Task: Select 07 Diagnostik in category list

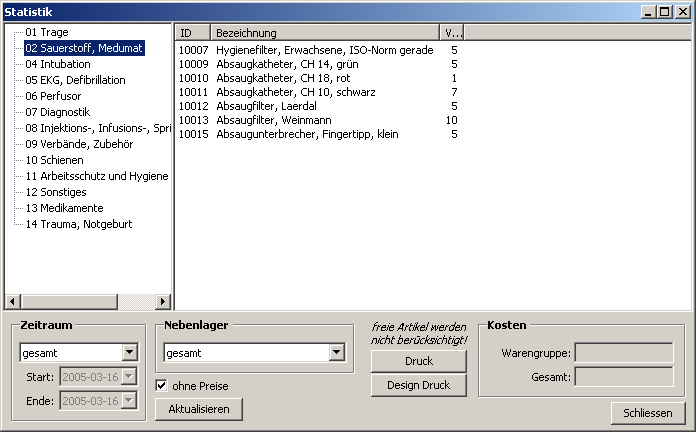Action: pos(58,112)
